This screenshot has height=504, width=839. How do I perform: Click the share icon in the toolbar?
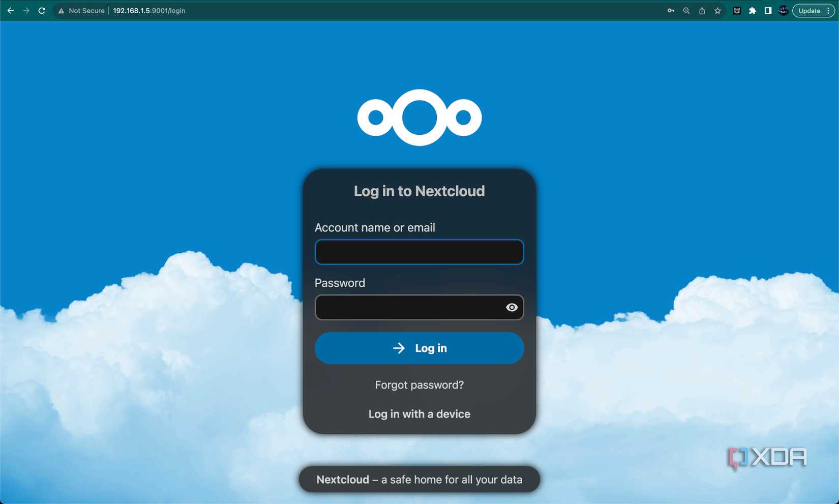(702, 10)
